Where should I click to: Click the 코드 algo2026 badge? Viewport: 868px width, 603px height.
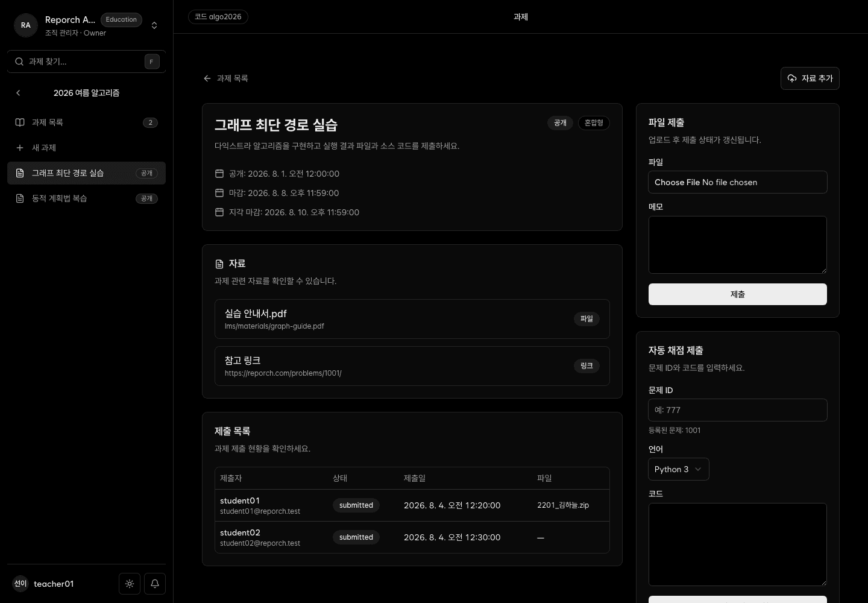[x=218, y=17]
